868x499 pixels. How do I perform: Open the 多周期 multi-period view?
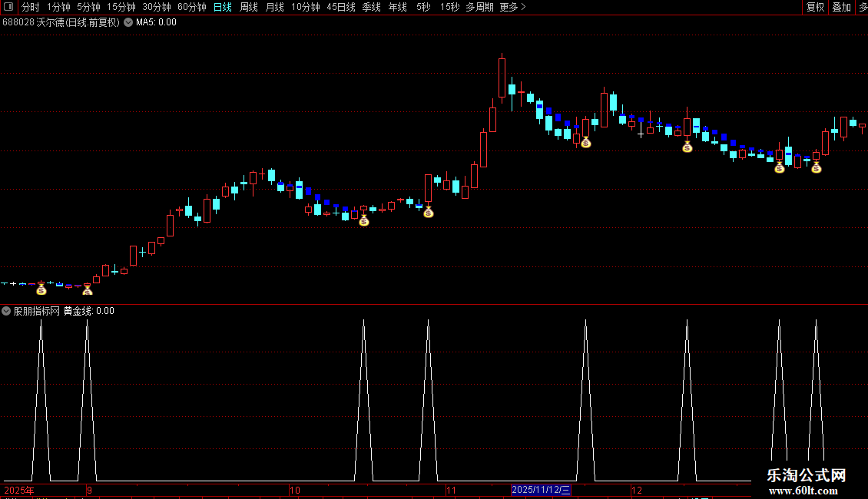pyautogui.click(x=479, y=7)
